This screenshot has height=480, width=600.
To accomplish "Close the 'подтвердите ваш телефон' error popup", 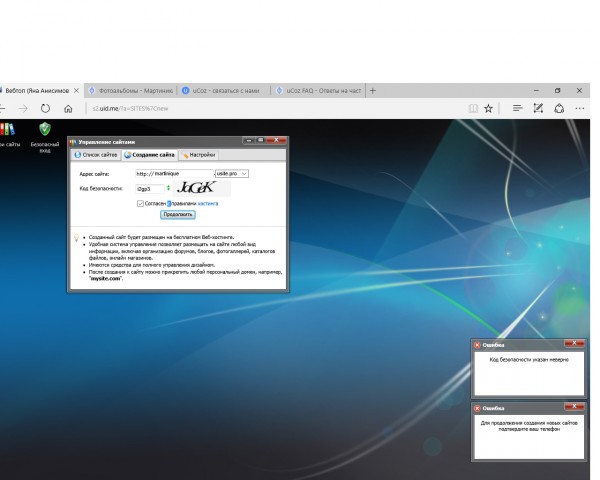I will click(574, 407).
